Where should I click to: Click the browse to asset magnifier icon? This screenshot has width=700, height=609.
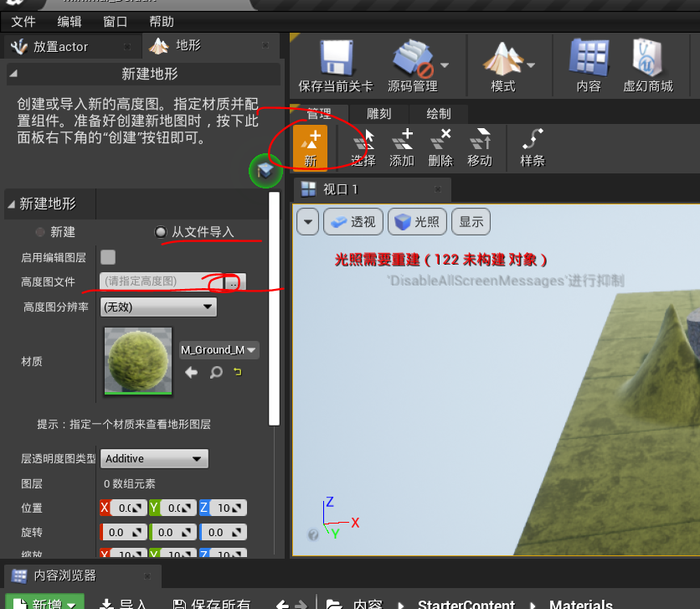[x=216, y=373]
